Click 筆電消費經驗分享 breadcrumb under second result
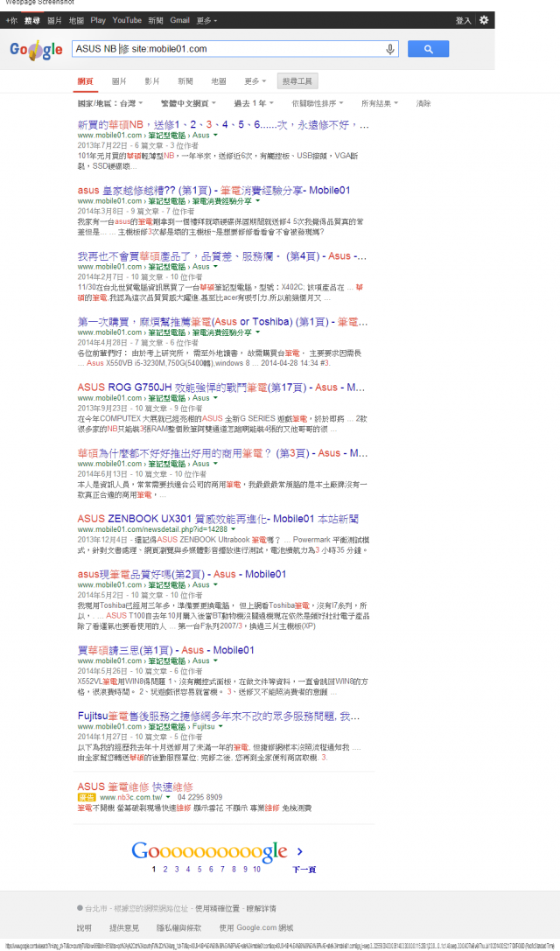Viewport: 560px width, 951px height. (x=222, y=200)
